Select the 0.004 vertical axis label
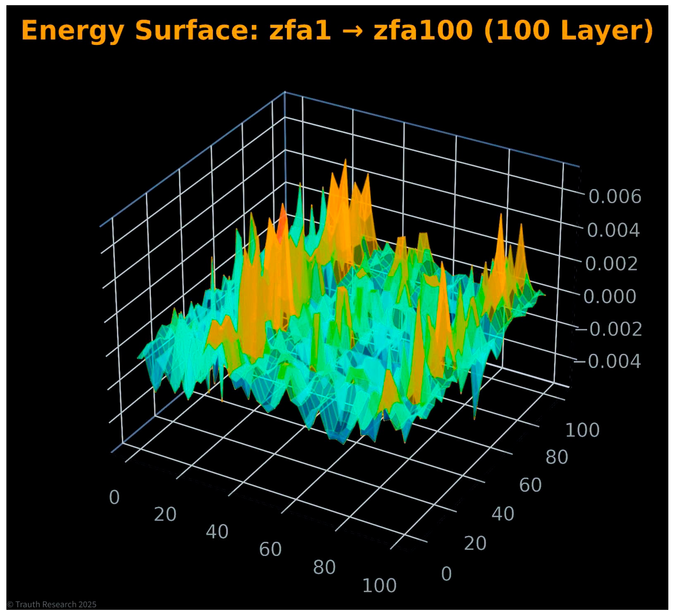674x616 pixels. [613, 230]
